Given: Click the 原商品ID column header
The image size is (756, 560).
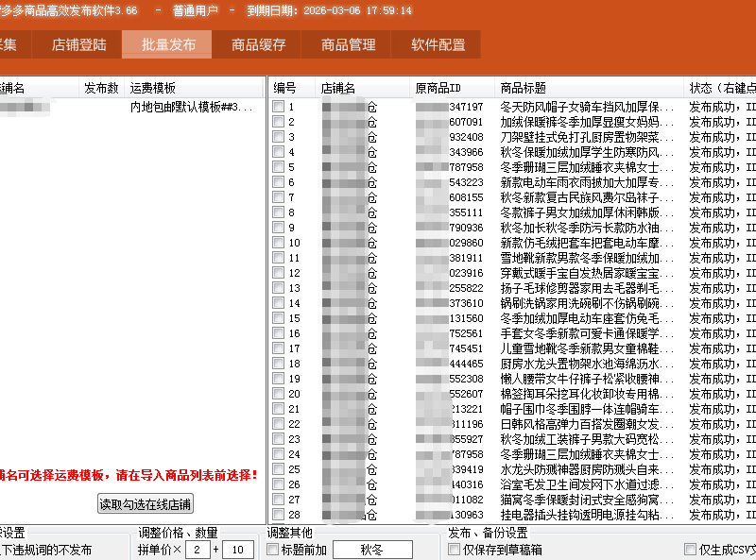Looking at the screenshot, I should coord(438,88).
